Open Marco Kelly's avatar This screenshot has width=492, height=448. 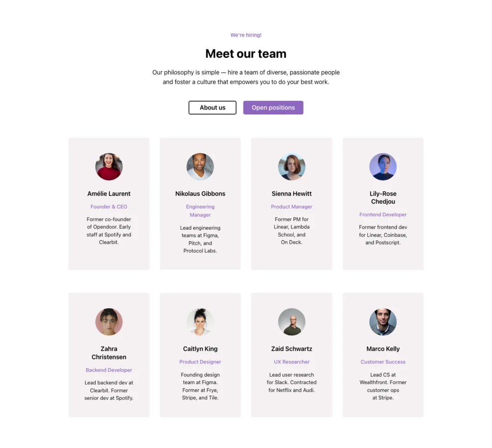coord(383,322)
